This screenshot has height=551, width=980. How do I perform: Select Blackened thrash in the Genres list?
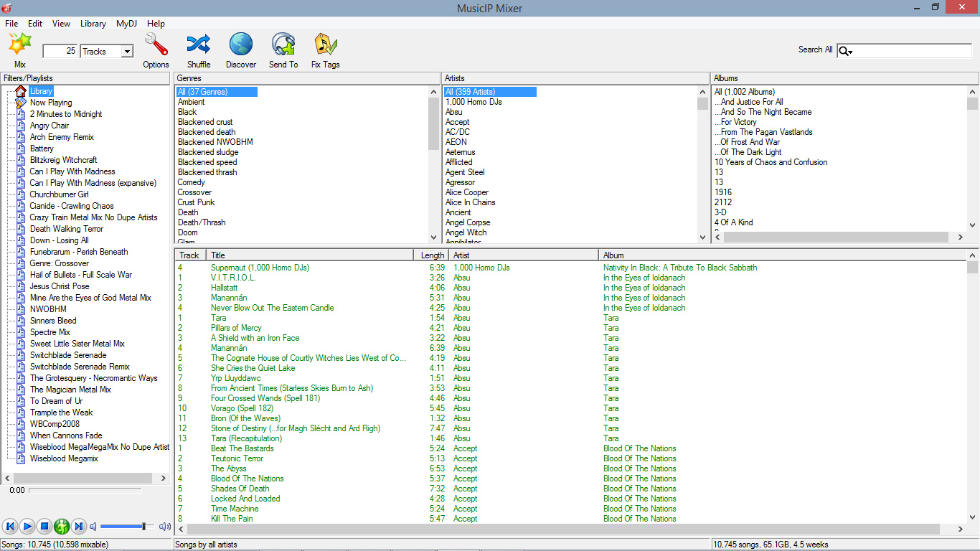click(207, 172)
